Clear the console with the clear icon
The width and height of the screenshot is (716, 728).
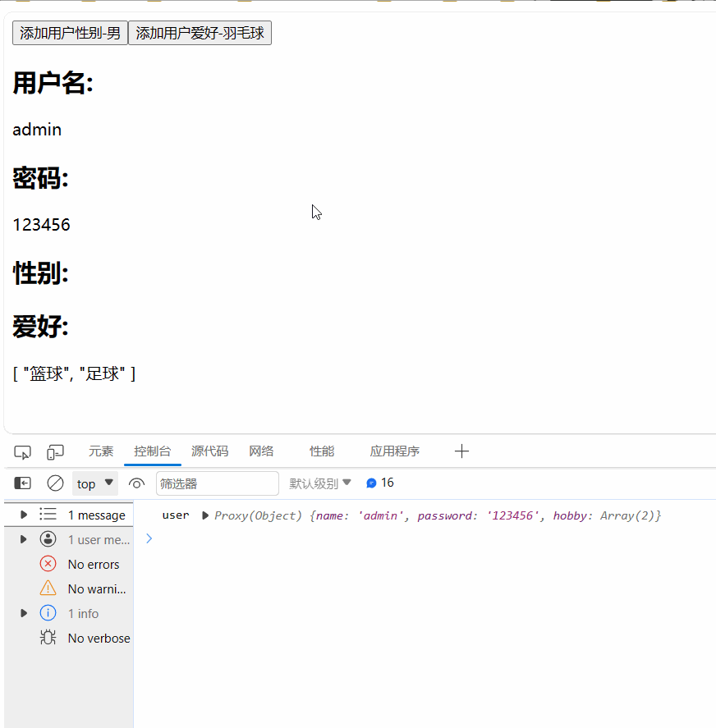point(55,483)
